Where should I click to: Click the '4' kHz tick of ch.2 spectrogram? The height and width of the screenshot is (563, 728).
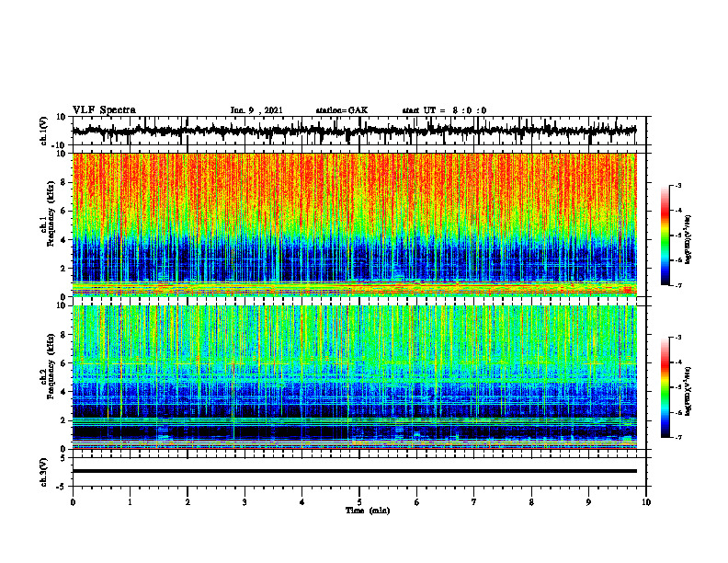tap(64, 392)
